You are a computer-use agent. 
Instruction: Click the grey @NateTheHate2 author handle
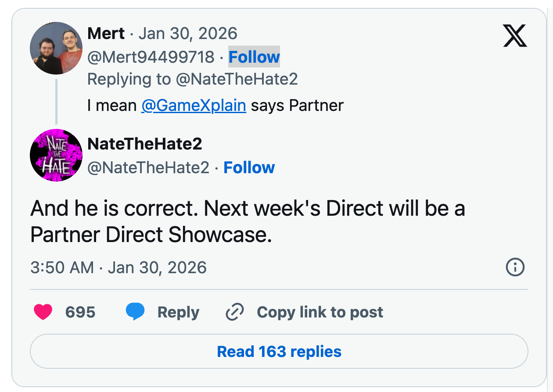click(148, 167)
